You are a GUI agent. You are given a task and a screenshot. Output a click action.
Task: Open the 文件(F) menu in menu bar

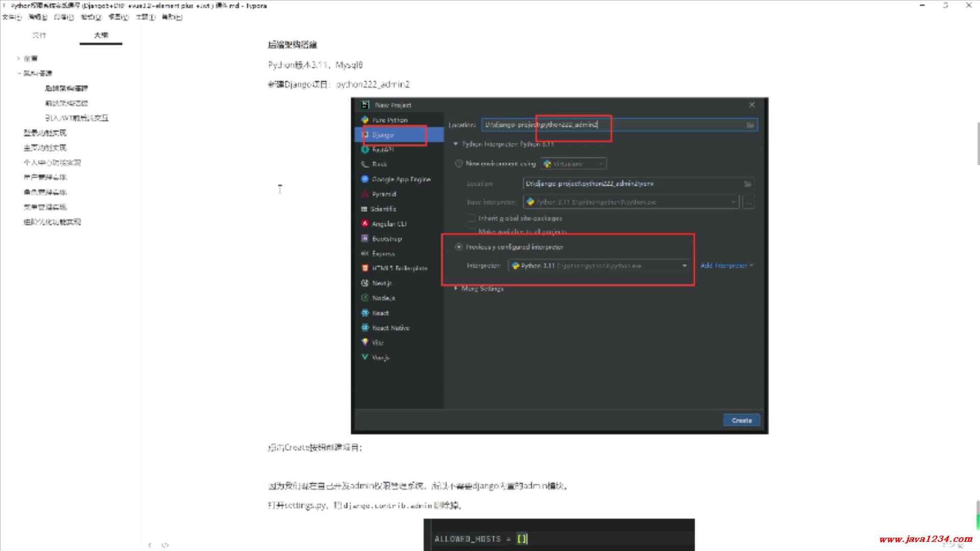point(11,17)
